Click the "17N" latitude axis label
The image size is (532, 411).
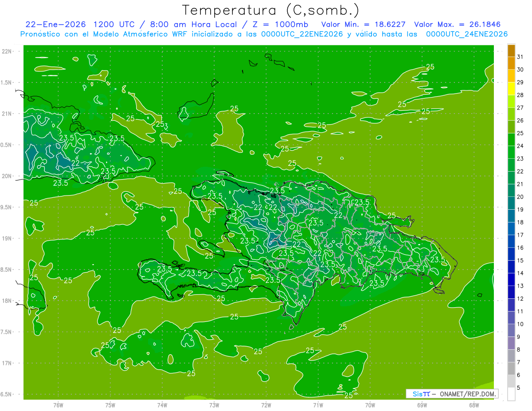[7, 363]
